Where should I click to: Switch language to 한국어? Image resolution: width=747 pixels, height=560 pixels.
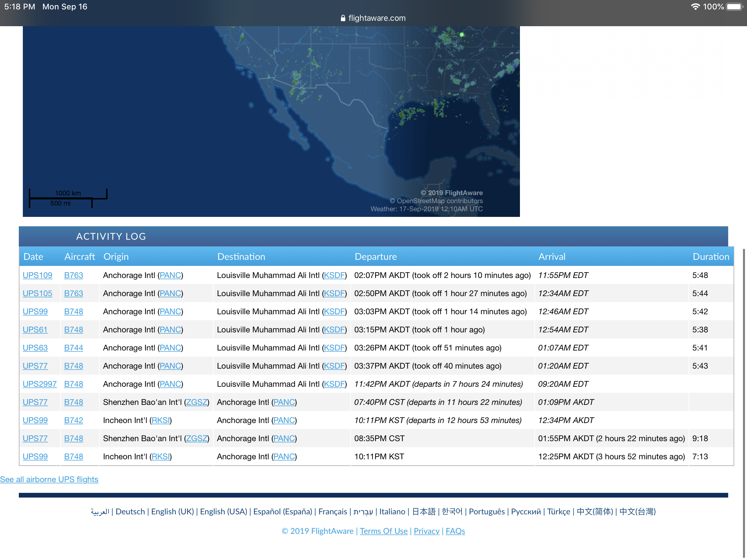tap(452, 512)
